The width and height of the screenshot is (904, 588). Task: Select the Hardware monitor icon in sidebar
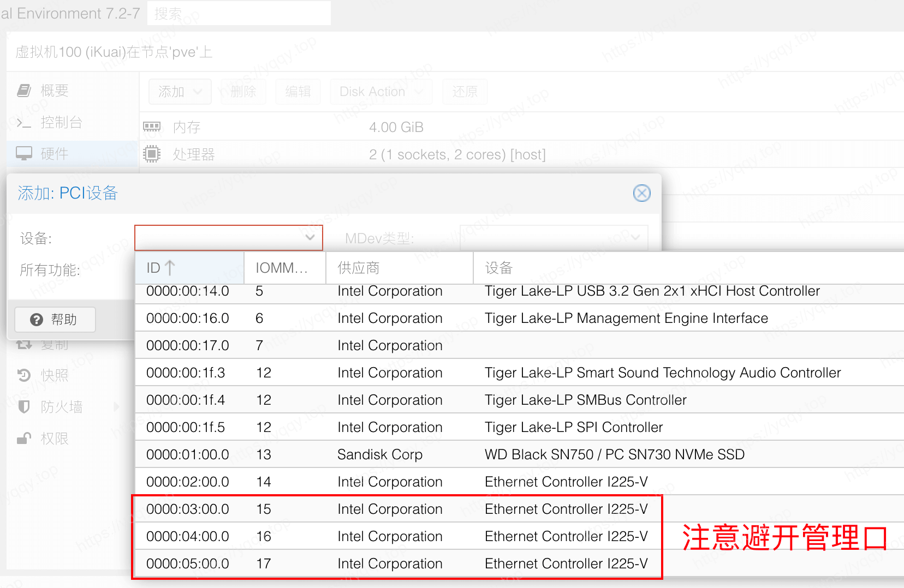pyautogui.click(x=23, y=154)
